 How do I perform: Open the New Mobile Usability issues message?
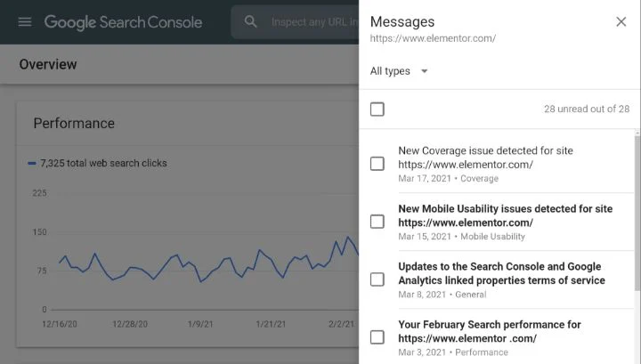[x=505, y=215]
